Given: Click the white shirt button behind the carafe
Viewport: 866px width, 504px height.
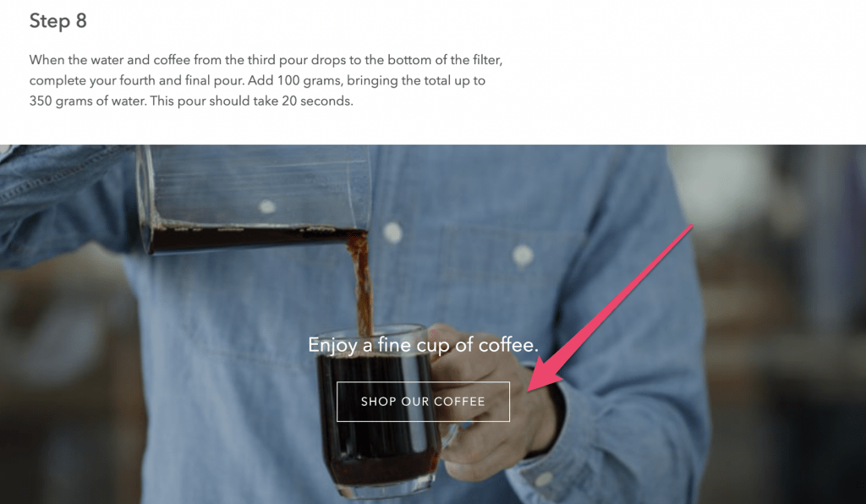Looking at the screenshot, I should click(x=267, y=207).
